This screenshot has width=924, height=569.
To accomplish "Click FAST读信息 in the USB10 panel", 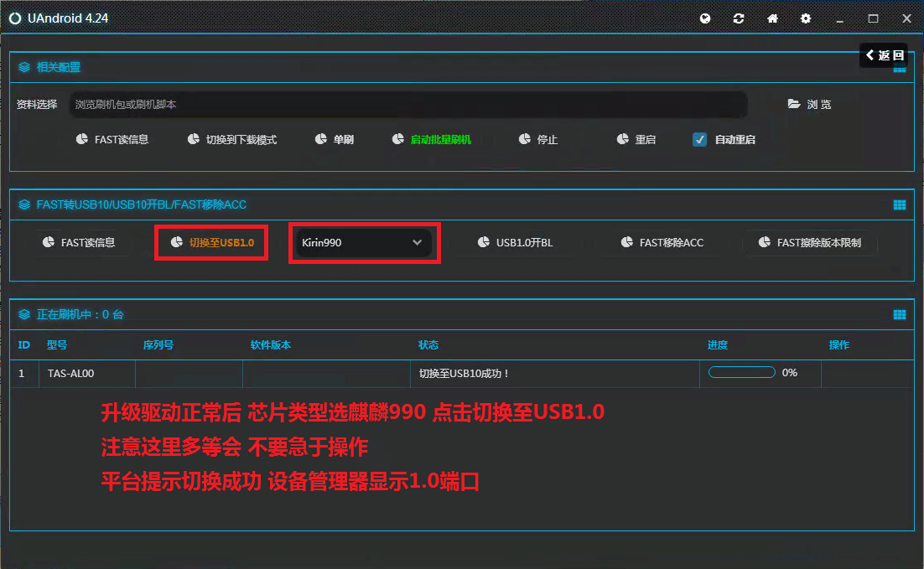I will 78,243.
